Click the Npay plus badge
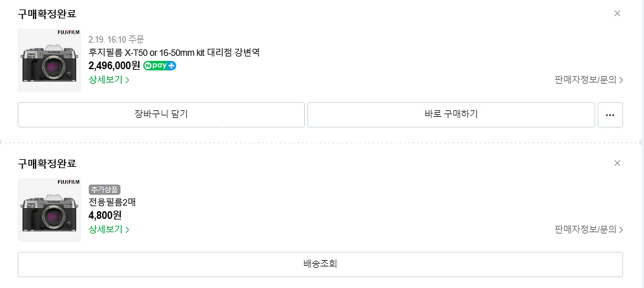 [x=160, y=65]
